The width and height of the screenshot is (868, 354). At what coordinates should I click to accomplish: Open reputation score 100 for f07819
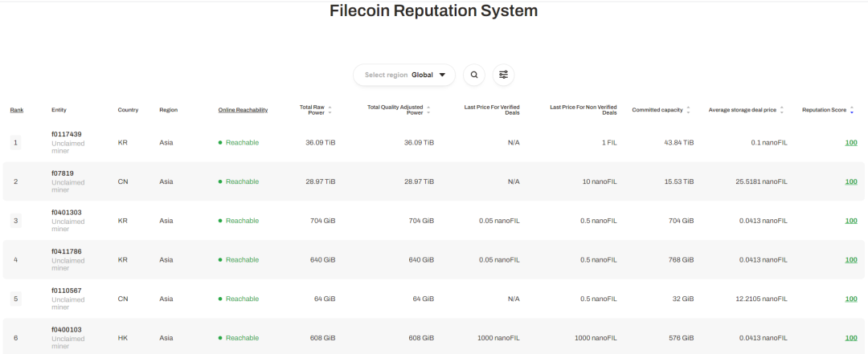pyautogui.click(x=850, y=181)
